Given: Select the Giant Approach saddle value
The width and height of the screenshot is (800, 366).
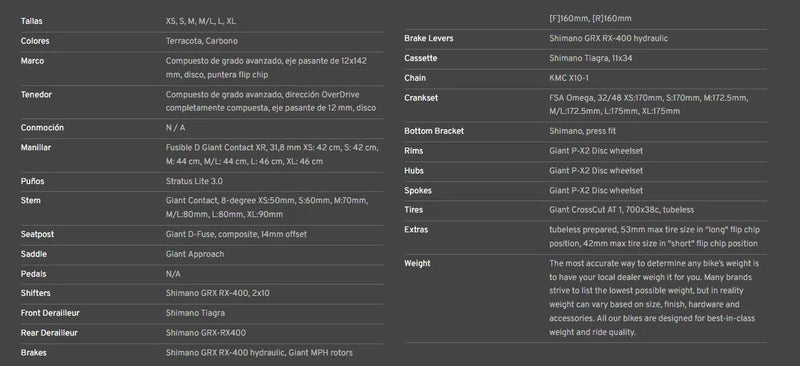Looking at the screenshot, I should click(x=195, y=254).
